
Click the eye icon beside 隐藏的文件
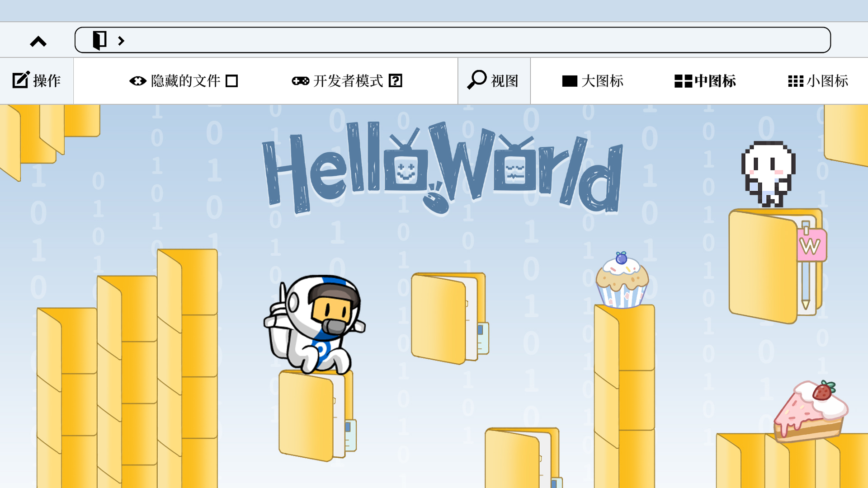point(137,81)
